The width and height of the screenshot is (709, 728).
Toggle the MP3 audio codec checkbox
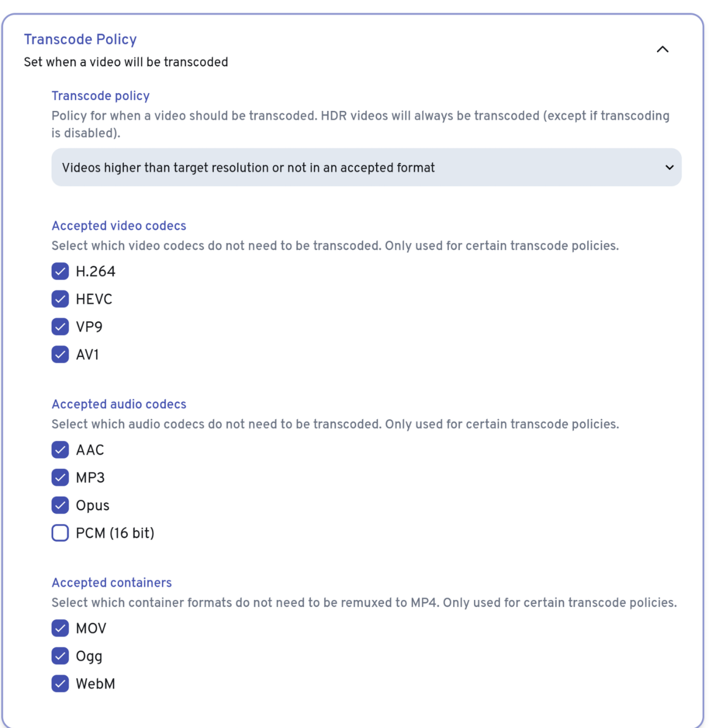pyautogui.click(x=60, y=478)
